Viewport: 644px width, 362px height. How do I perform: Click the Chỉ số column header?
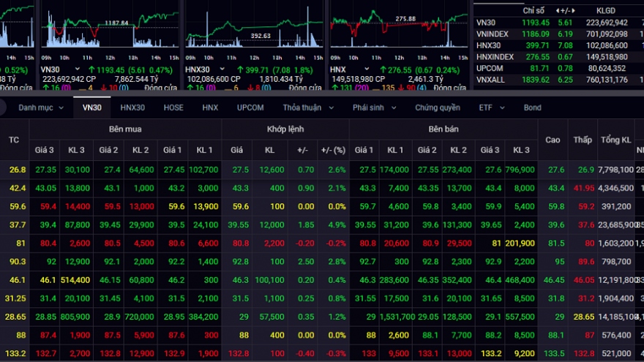pyautogui.click(x=533, y=11)
